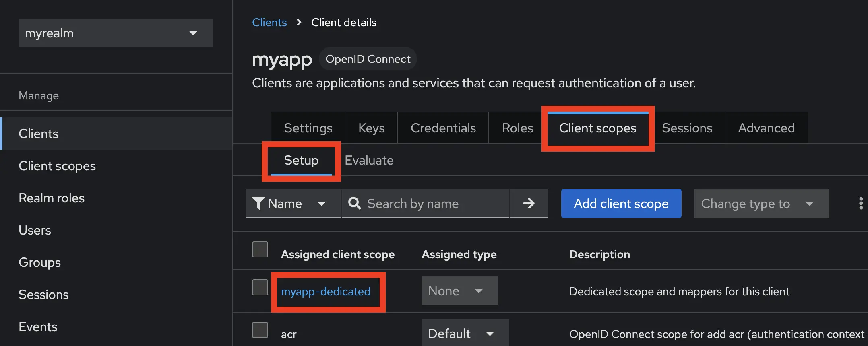Screen dimensions: 868x346
Task: Click the OpenID Connect label badge
Action: (x=368, y=59)
